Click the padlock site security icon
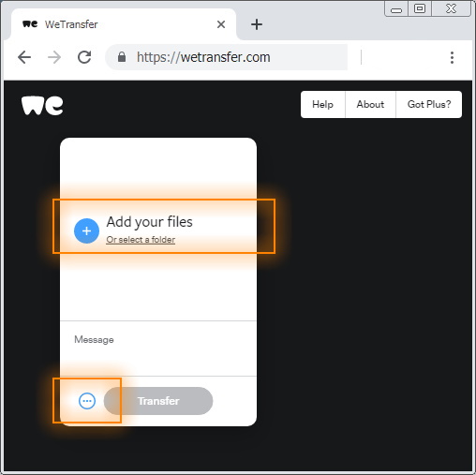 tap(122, 57)
